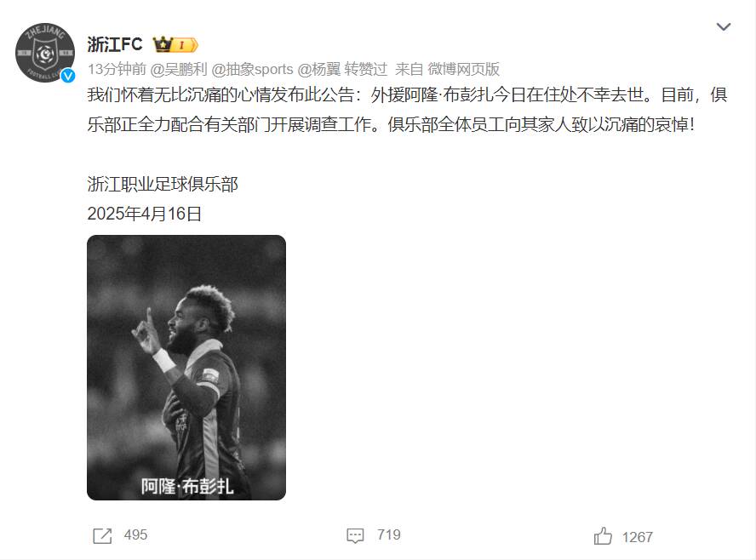The width and height of the screenshot is (756, 560).
Task: Visit the @吴鹏利 user profile
Action: click(179, 70)
